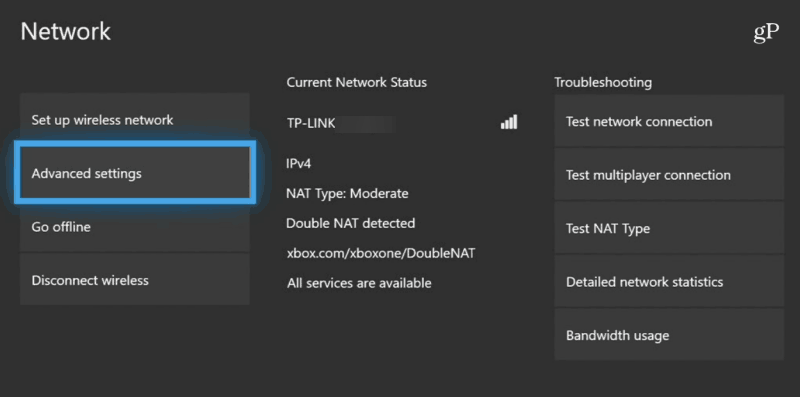Image resolution: width=800 pixels, height=397 pixels.
Task: Start Test multiplayer connection
Action: [x=669, y=175]
